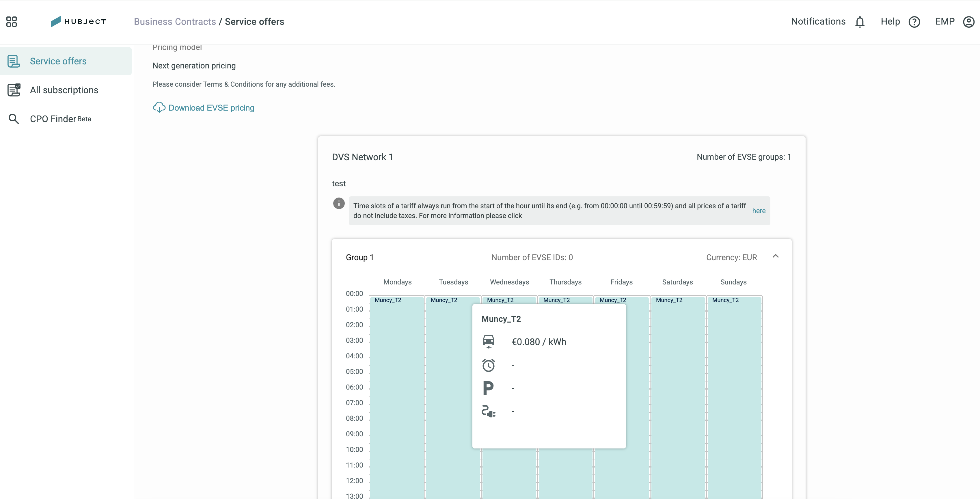The height and width of the screenshot is (499, 980).
Task: Click the 'here' more information link
Action: (759, 211)
